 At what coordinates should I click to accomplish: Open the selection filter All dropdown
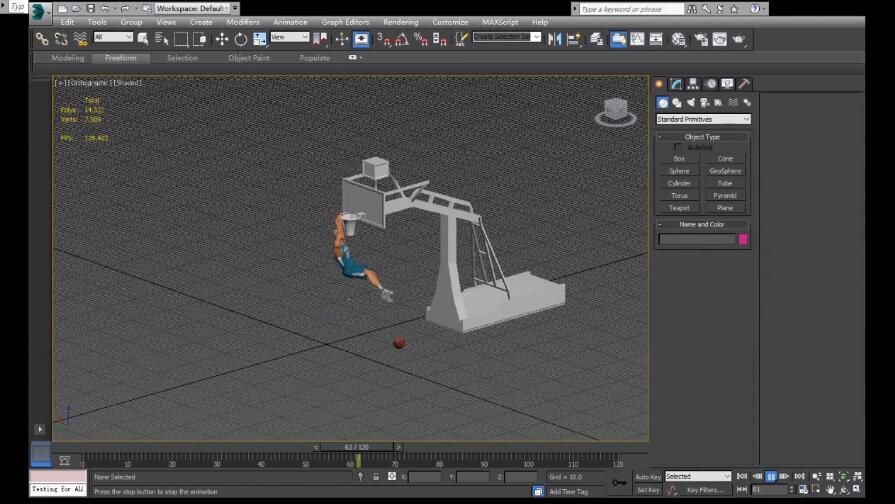[113, 37]
